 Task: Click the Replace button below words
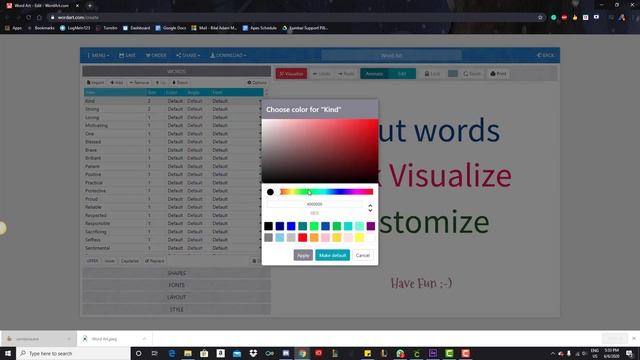(x=154, y=261)
